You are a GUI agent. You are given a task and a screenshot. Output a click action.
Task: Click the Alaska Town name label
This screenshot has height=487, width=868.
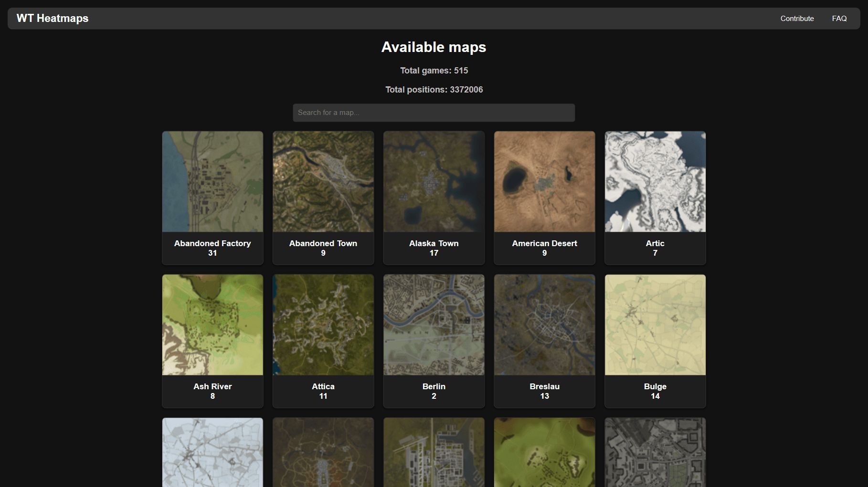coord(434,243)
